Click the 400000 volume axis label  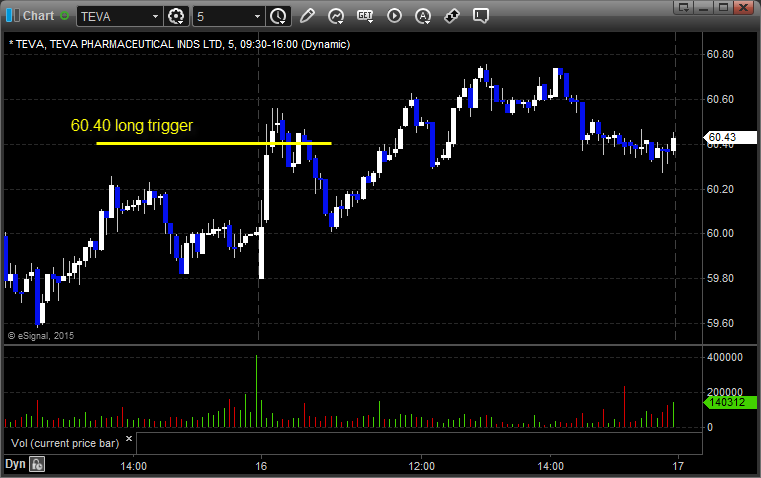pyautogui.click(x=725, y=357)
